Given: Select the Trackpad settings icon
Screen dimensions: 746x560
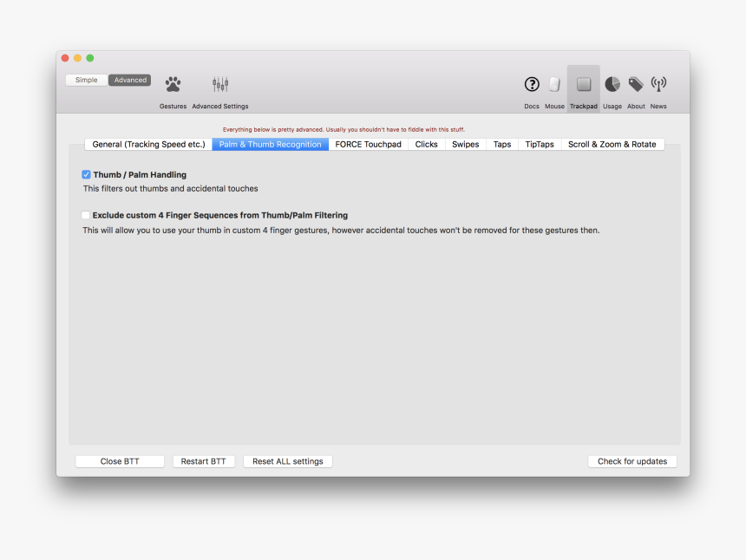Looking at the screenshot, I should pyautogui.click(x=583, y=85).
